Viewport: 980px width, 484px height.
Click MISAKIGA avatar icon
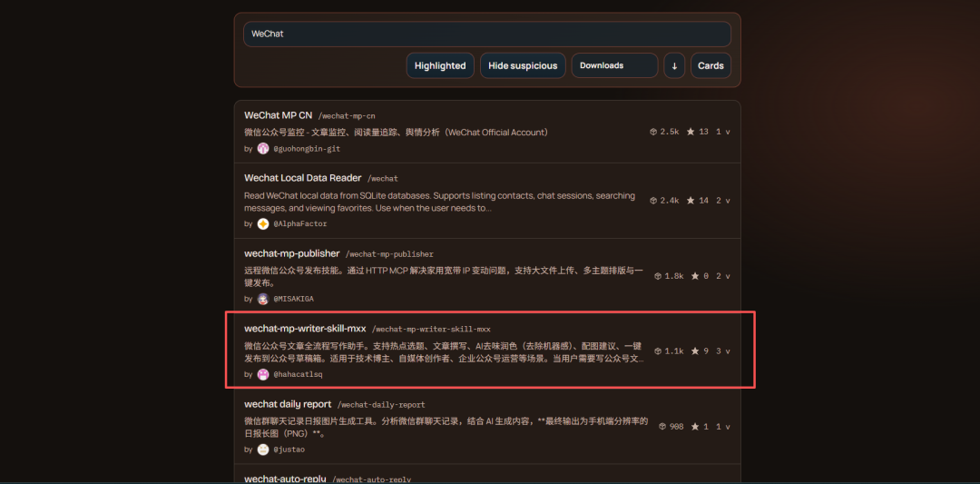[x=263, y=299]
